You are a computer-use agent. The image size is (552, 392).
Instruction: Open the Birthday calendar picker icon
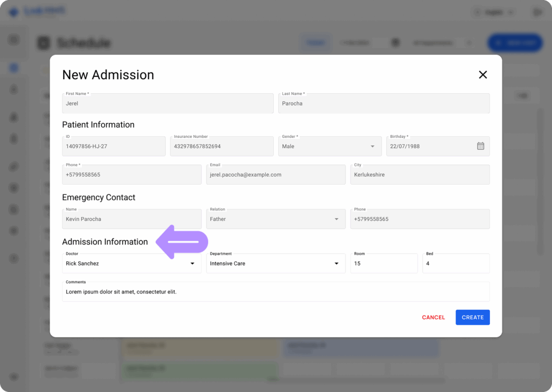pyautogui.click(x=480, y=146)
